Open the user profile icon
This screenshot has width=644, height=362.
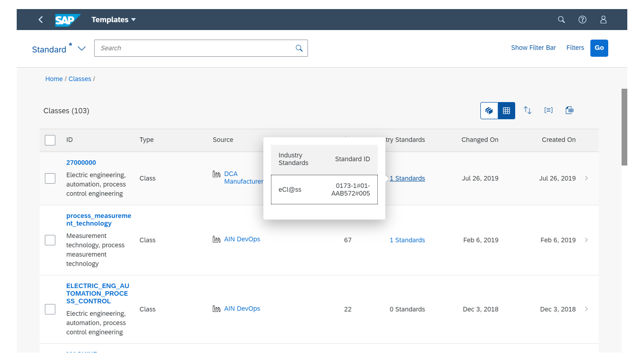coord(603,20)
